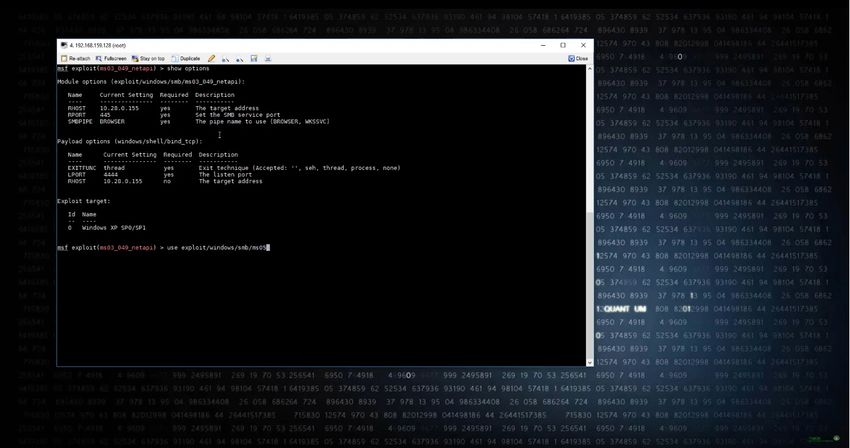Click the terminal window title icon
The height and width of the screenshot is (448, 850).
point(64,46)
